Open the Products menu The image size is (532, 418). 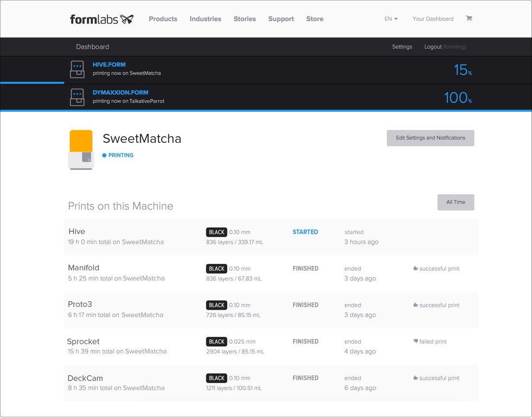coord(163,19)
